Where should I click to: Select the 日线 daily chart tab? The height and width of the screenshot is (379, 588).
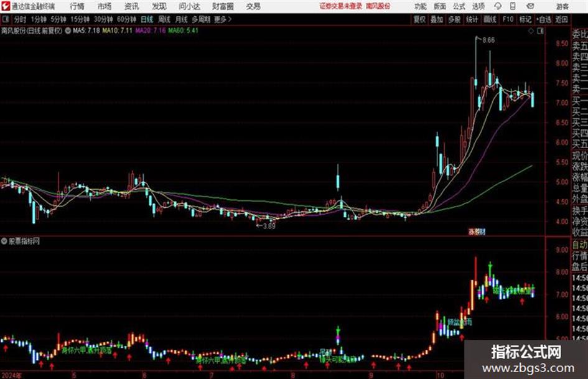147,19
